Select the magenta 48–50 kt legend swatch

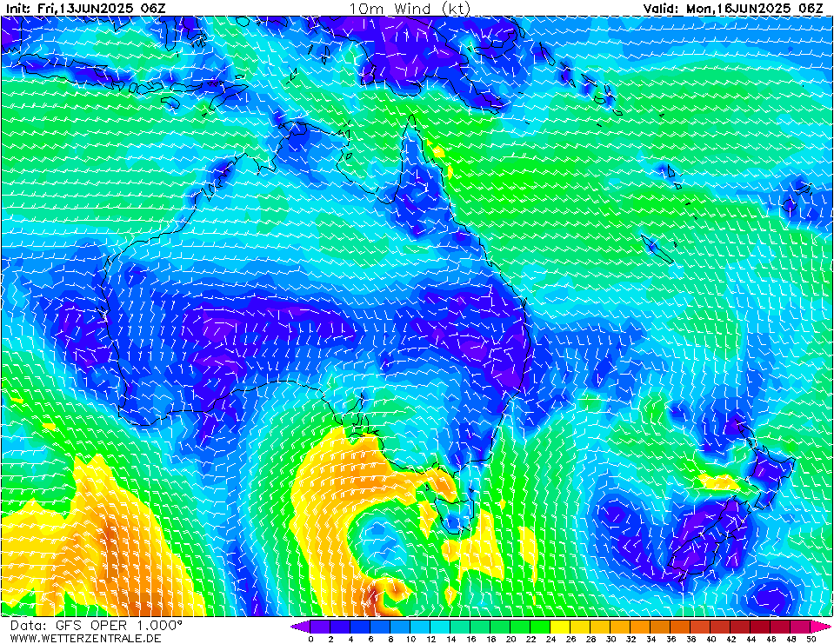800,626
